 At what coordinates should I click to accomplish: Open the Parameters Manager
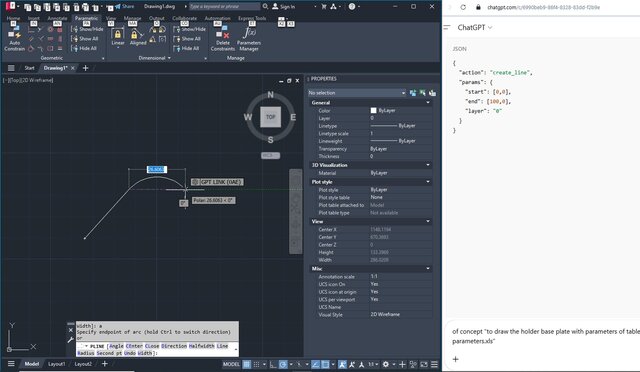[x=249, y=39]
